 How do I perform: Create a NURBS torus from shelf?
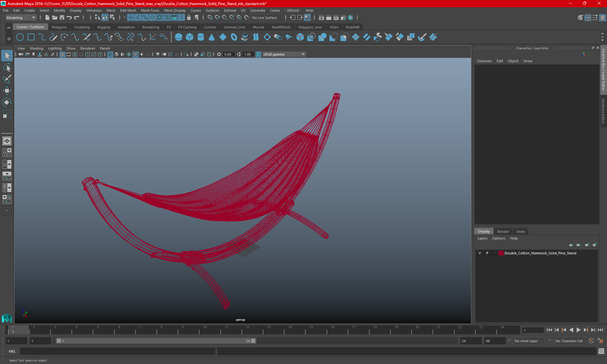point(234,37)
